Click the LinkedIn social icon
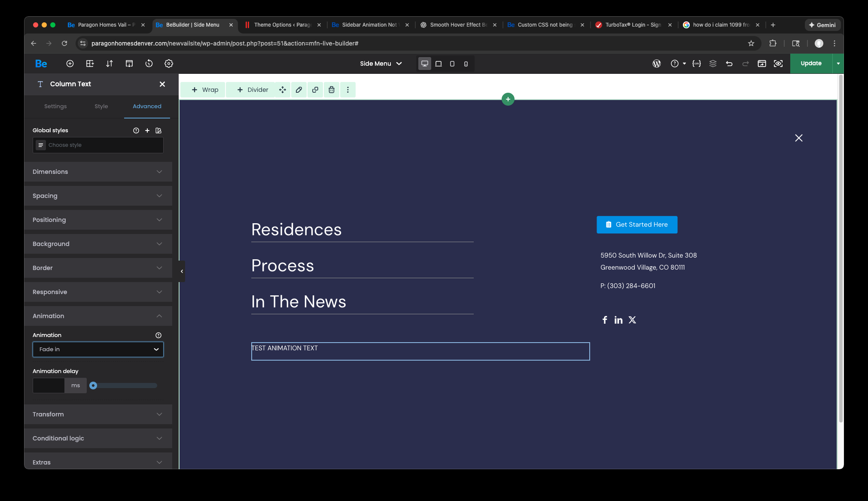Image resolution: width=868 pixels, height=501 pixels. click(x=618, y=320)
